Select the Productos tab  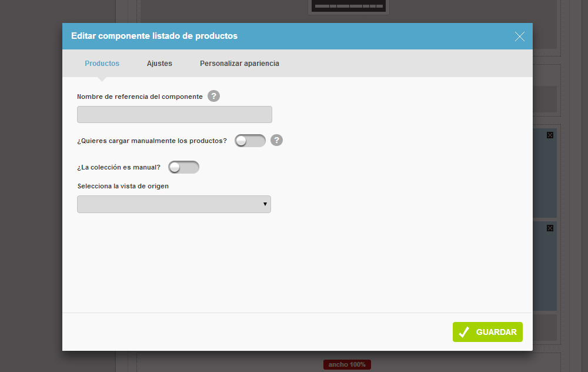[102, 64]
